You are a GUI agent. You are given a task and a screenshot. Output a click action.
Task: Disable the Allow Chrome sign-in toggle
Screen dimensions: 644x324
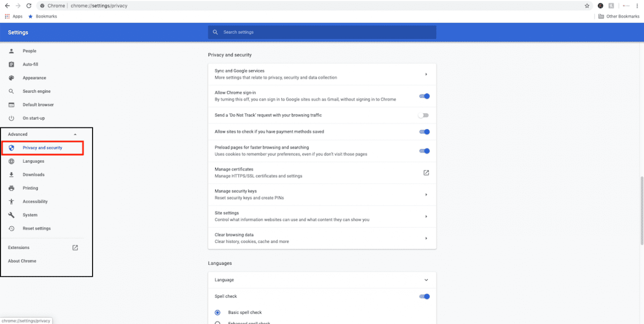point(424,96)
